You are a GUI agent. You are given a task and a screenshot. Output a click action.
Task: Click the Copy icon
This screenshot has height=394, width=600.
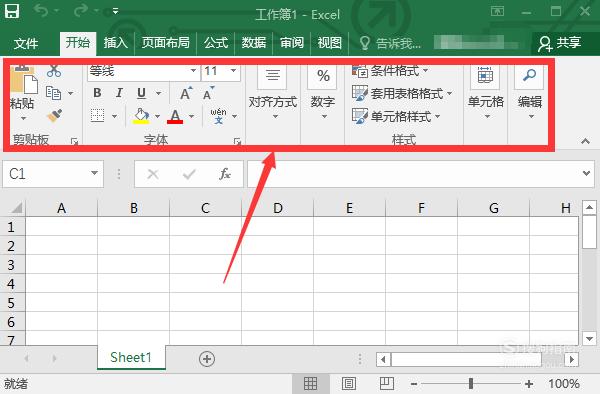(53, 93)
